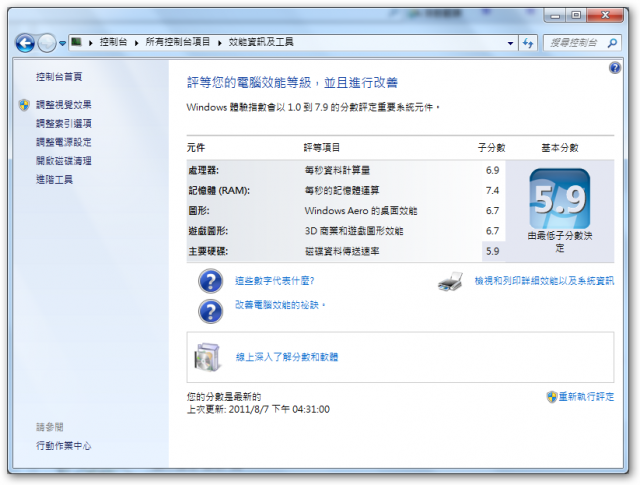Open Help with the blue question icon
640x485 pixels.
pyautogui.click(x=615, y=68)
